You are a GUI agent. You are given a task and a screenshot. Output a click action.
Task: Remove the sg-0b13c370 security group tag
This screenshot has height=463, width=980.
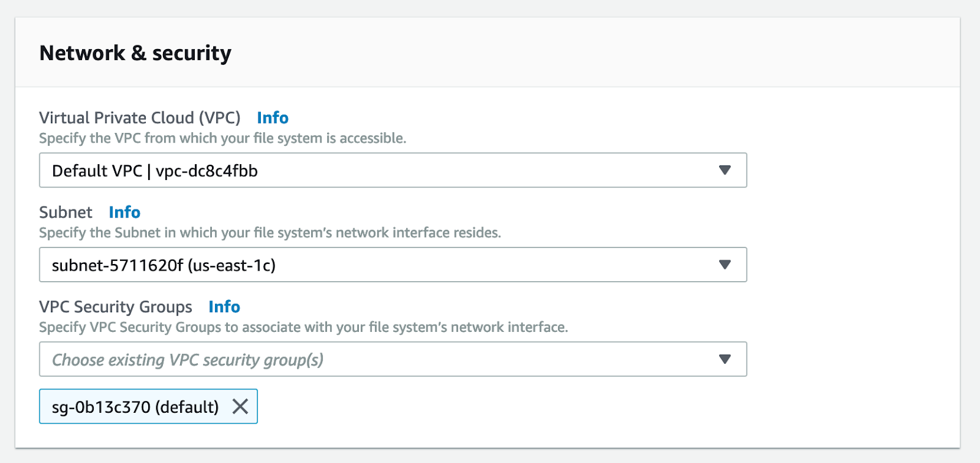pyautogui.click(x=240, y=406)
